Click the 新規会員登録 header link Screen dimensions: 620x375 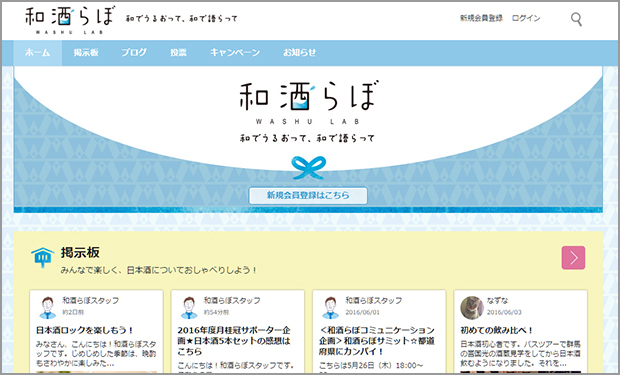(x=481, y=18)
